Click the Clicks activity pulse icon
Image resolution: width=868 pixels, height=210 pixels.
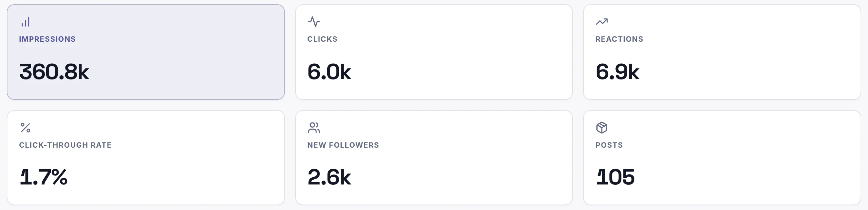[314, 22]
